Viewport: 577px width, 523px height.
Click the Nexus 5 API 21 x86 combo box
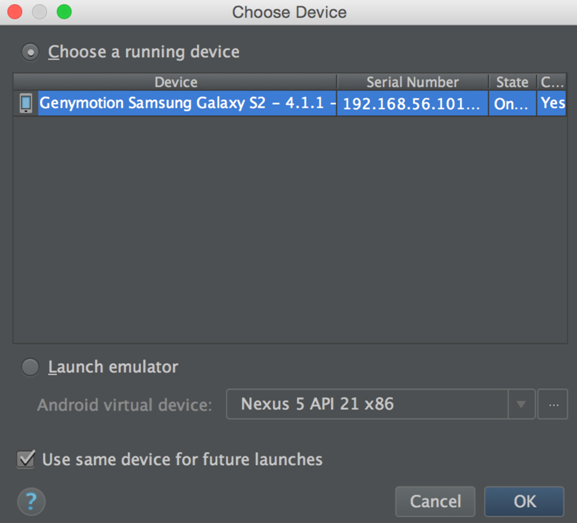tap(380, 404)
